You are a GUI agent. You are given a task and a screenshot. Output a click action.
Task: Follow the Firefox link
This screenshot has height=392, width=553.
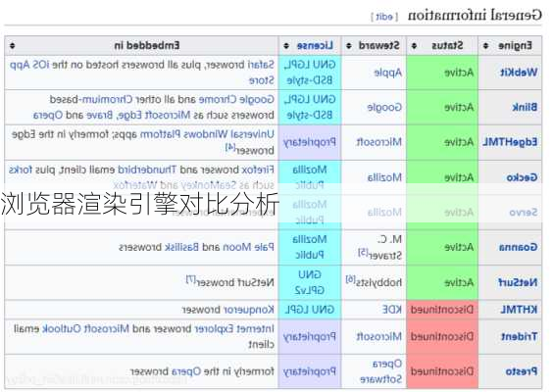pyautogui.click(x=258, y=170)
